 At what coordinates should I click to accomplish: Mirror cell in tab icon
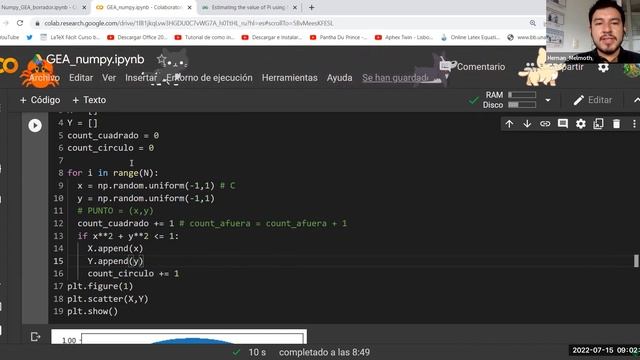pos(598,124)
